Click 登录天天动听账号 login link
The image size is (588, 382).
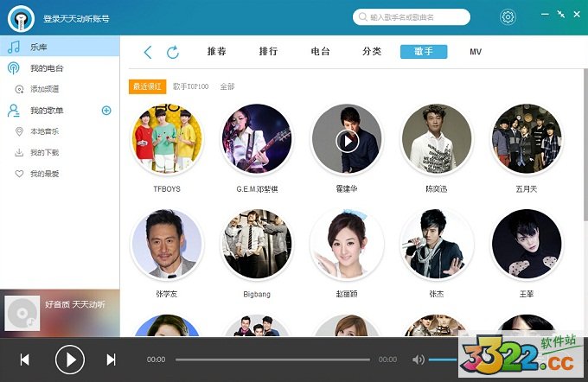click(x=76, y=19)
